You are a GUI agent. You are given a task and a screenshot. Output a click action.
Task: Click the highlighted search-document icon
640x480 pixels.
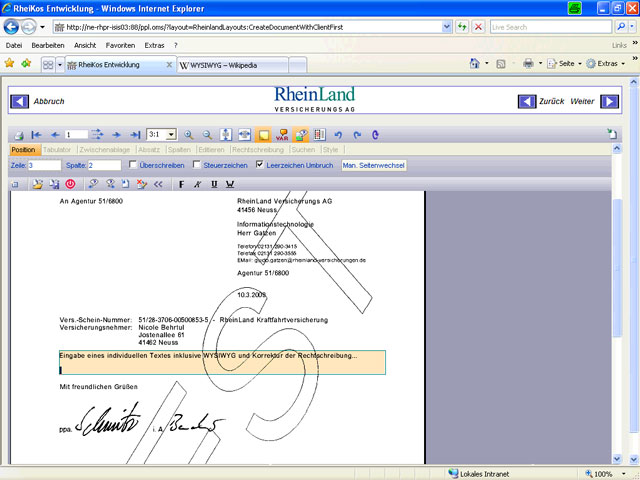coord(301,135)
